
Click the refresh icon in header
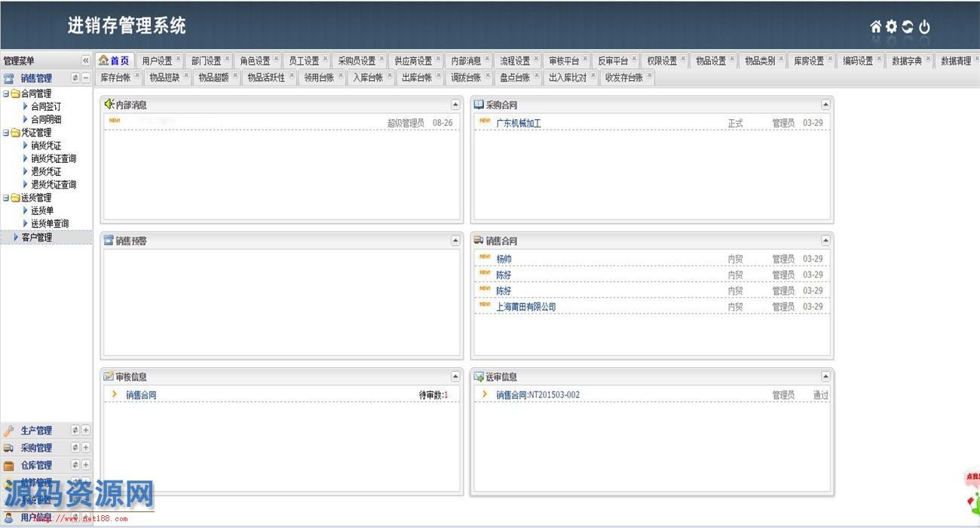pyautogui.click(x=908, y=27)
